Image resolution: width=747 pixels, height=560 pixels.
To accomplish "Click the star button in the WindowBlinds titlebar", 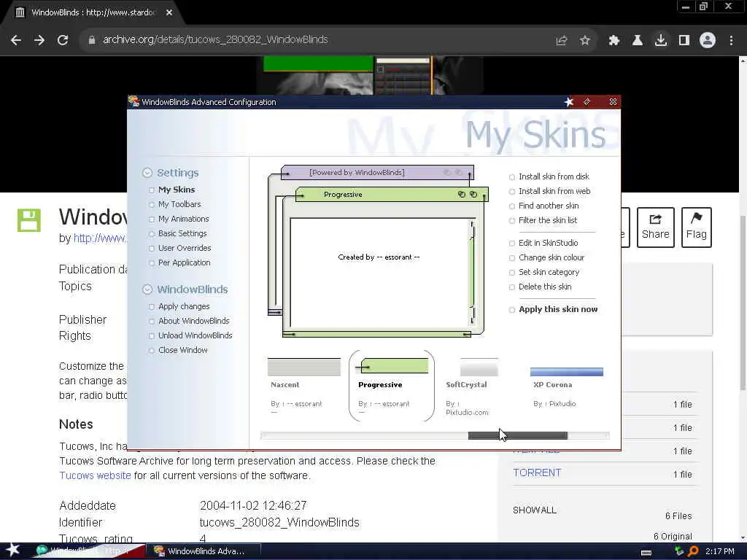I will pos(569,102).
